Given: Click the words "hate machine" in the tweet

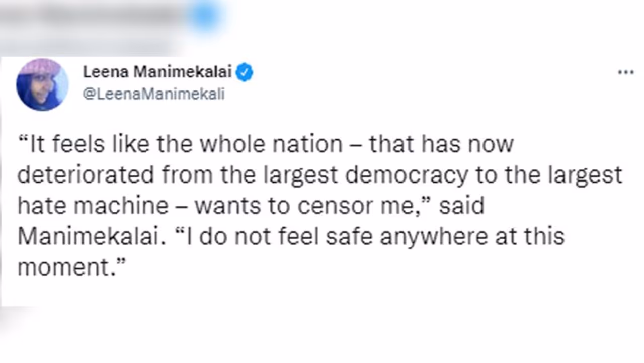Looking at the screenshot, I should coord(93,206).
